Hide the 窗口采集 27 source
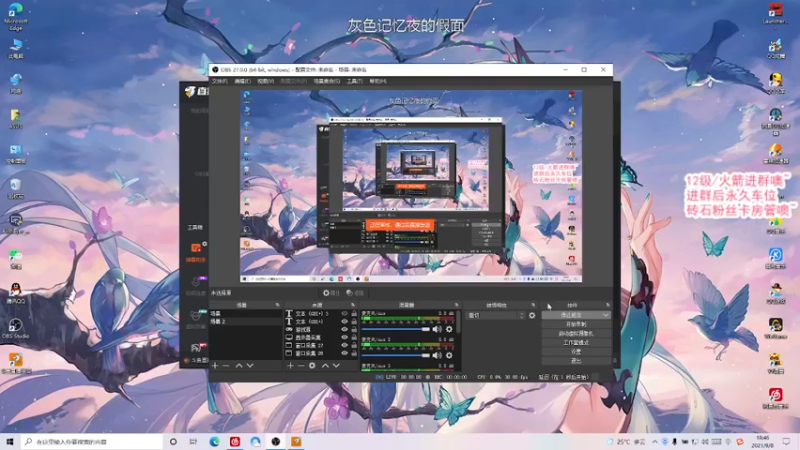Image resolution: width=800 pixels, height=450 pixels. [x=344, y=345]
